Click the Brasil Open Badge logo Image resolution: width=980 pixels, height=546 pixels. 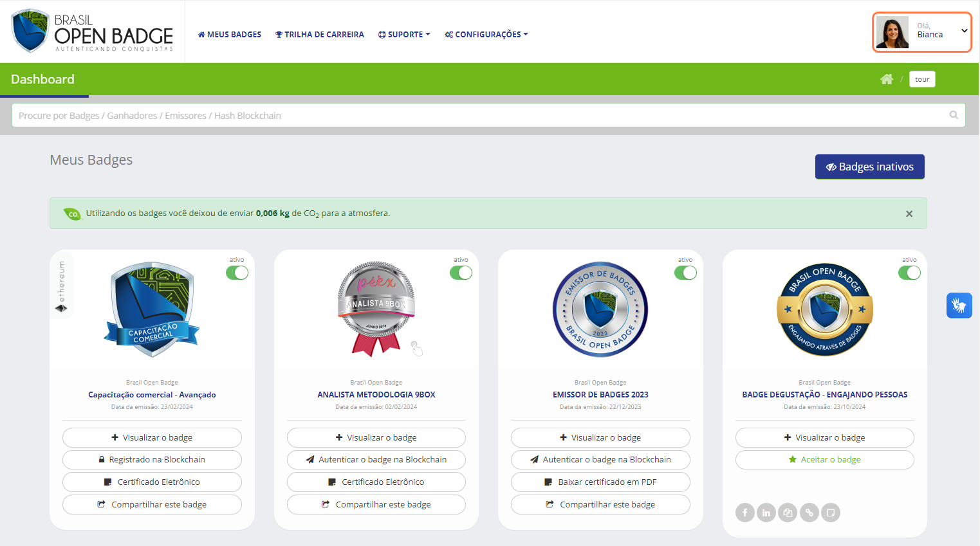click(x=93, y=31)
